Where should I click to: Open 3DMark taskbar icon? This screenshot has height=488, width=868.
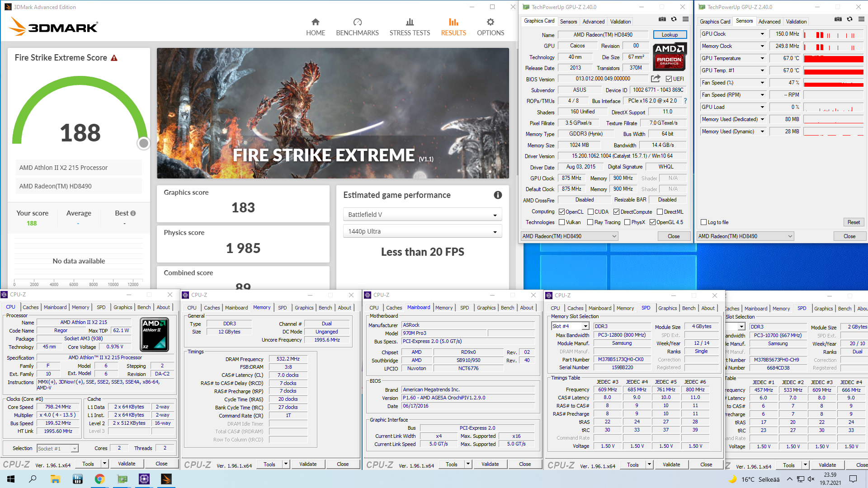pyautogui.click(x=166, y=479)
